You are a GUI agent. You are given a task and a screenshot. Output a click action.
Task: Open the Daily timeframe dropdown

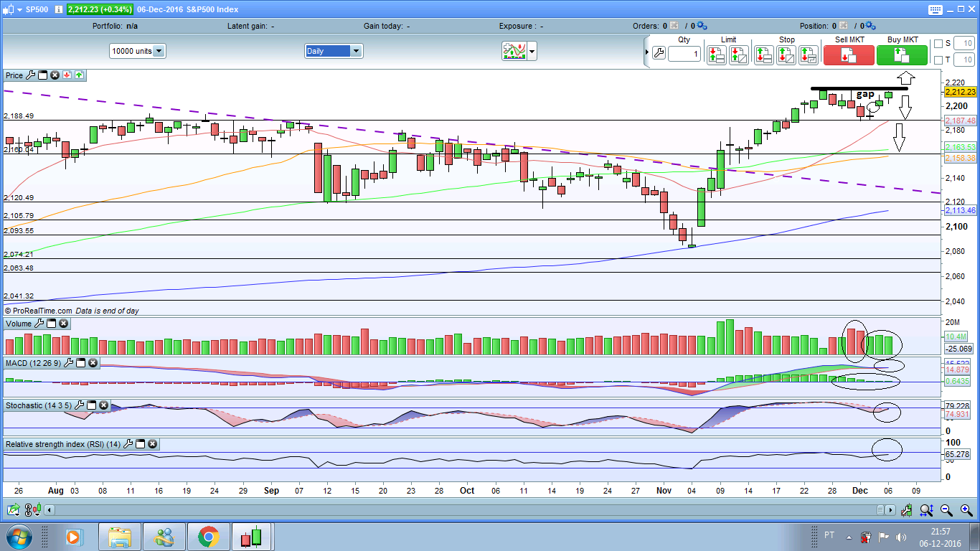click(356, 51)
